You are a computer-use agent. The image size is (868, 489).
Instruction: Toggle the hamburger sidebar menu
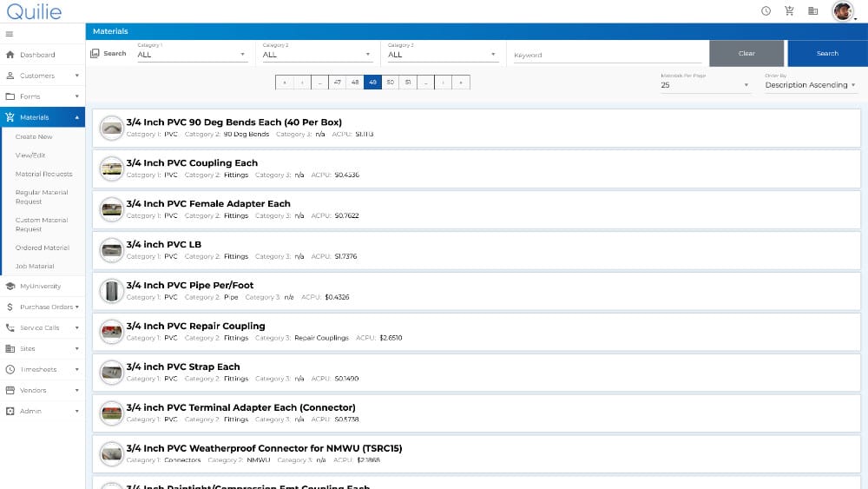coord(10,34)
